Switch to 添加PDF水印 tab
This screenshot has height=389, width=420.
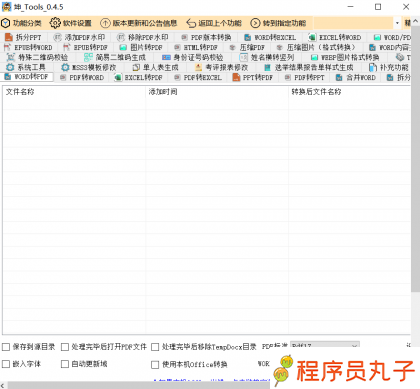(79, 37)
